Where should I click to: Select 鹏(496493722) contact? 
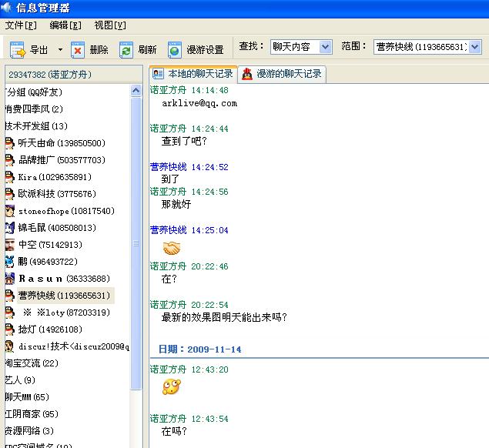tap(48, 262)
